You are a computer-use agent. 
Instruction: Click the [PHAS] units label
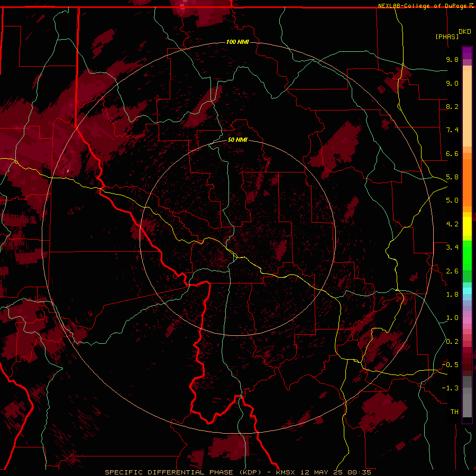(x=447, y=36)
